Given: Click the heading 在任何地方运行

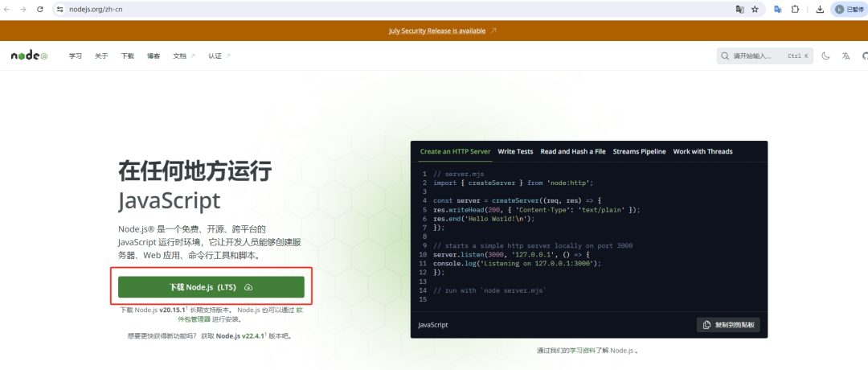Looking at the screenshot, I should tap(194, 172).
